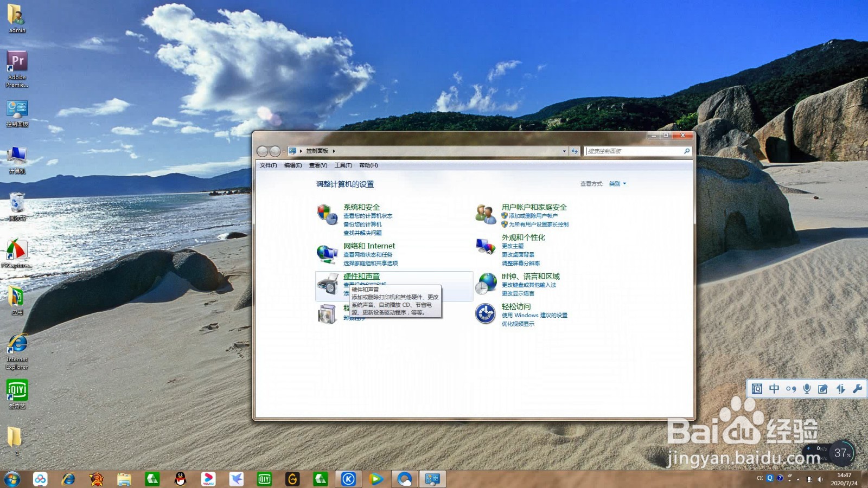
Task: Click the Control Panel icon in address bar
Action: pos(292,151)
